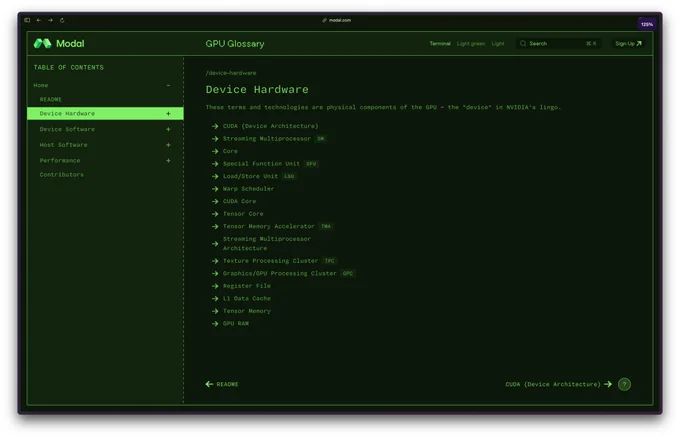Expand the Device Hardware section

pyautogui.click(x=168, y=114)
